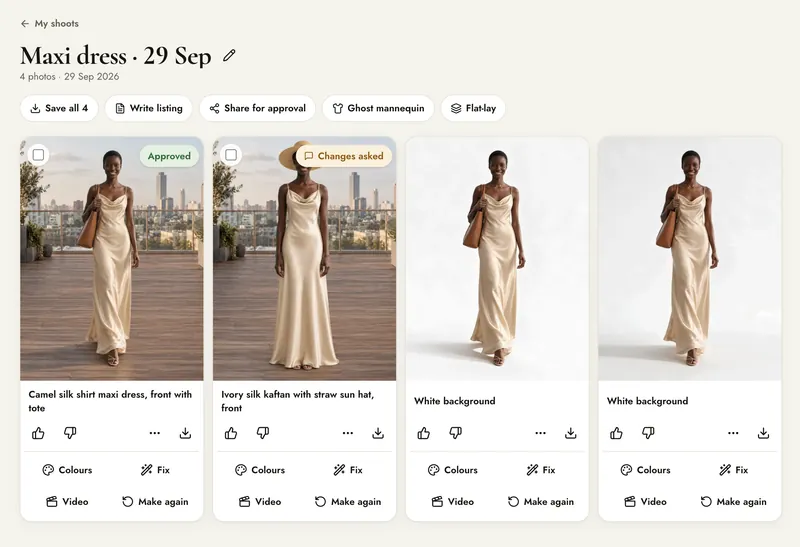Edit the Maxi dress shoot title

coord(229,55)
